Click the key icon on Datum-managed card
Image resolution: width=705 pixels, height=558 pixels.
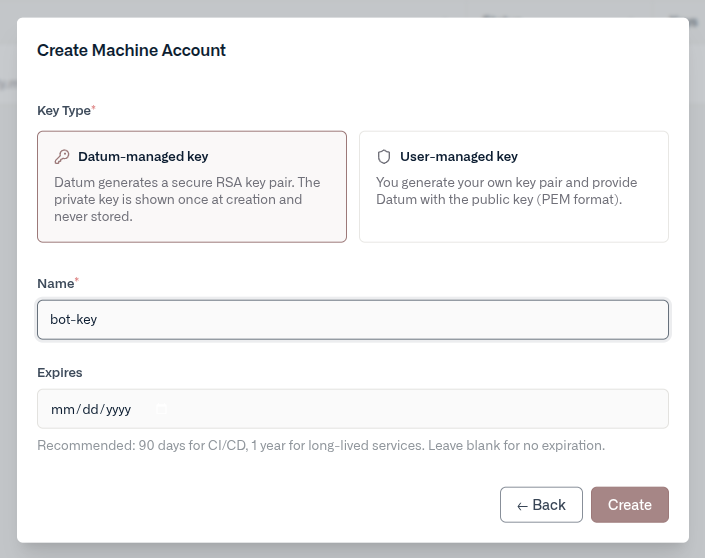tap(62, 157)
